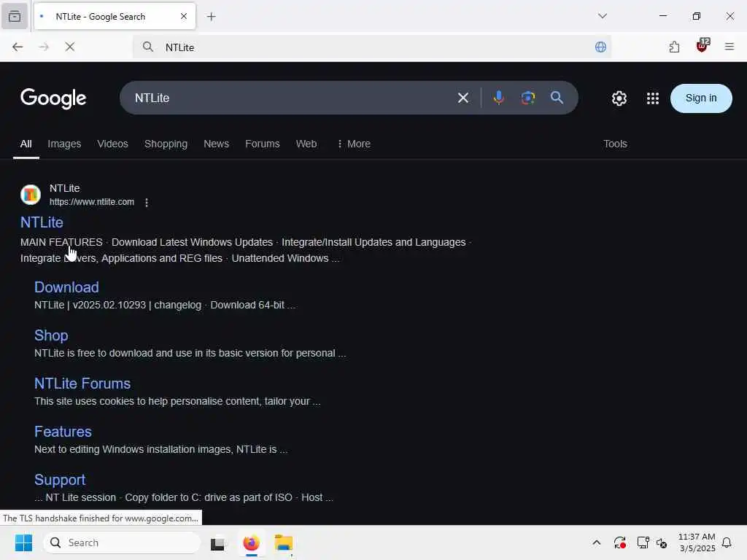Submit search with magnifier button
The height and width of the screenshot is (560, 747).
point(557,98)
